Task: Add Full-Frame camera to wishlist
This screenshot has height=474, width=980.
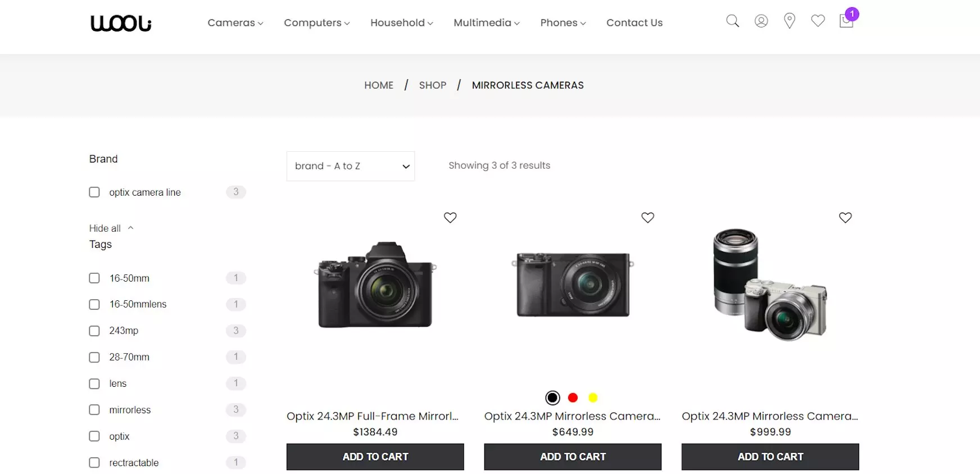Action: (x=450, y=218)
